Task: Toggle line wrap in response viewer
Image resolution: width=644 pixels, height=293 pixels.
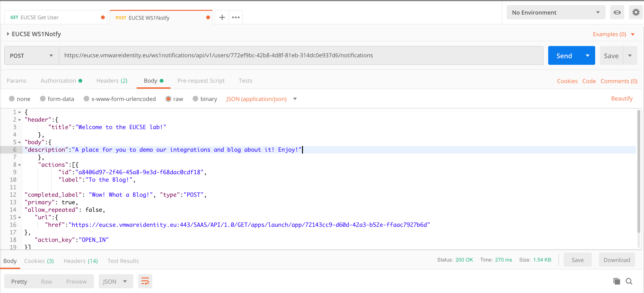Action: click(145, 281)
